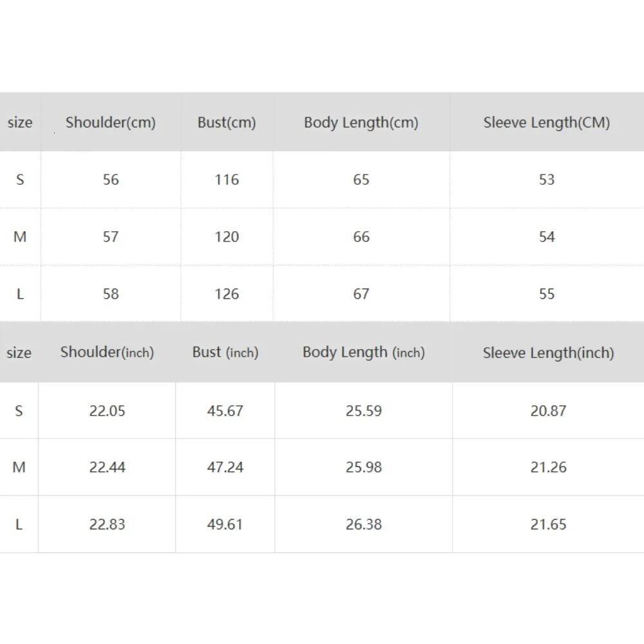Click the shoulder value 57 cell
The image size is (644, 644).
pyautogui.click(x=111, y=237)
